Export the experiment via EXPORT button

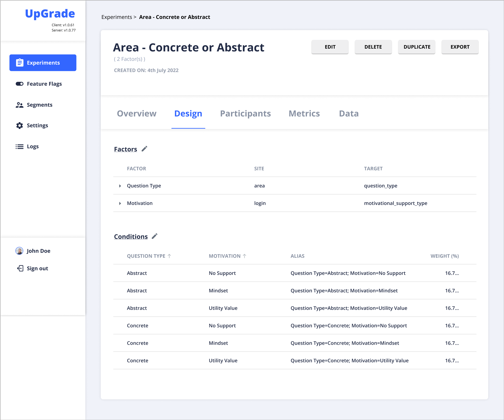coord(460,47)
